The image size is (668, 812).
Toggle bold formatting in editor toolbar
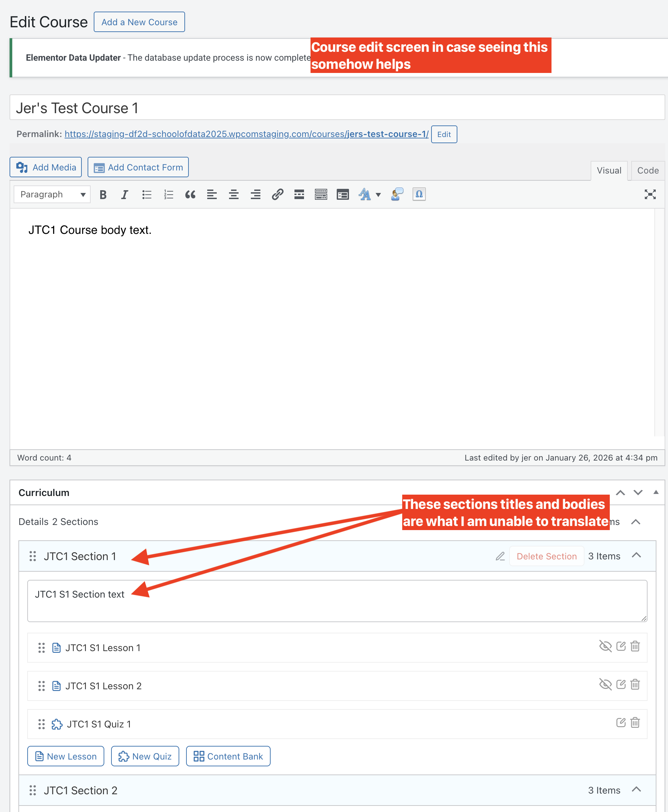click(103, 195)
